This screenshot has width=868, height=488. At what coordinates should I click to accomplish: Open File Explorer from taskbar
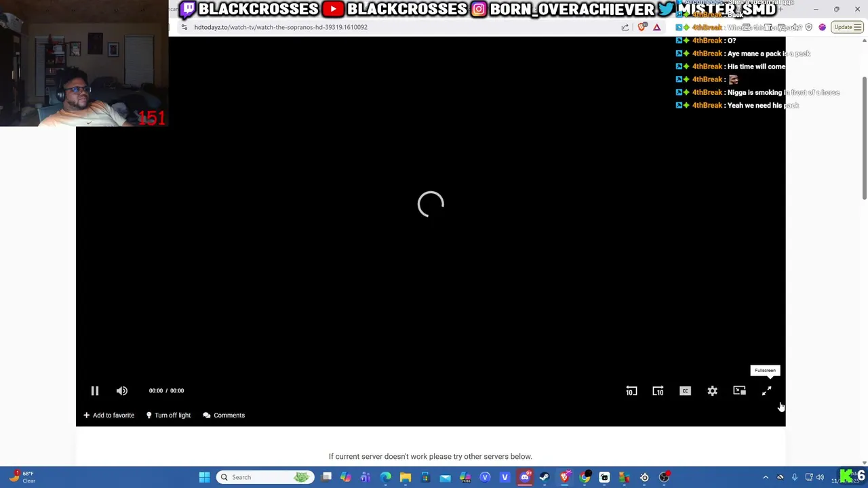(405, 477)
